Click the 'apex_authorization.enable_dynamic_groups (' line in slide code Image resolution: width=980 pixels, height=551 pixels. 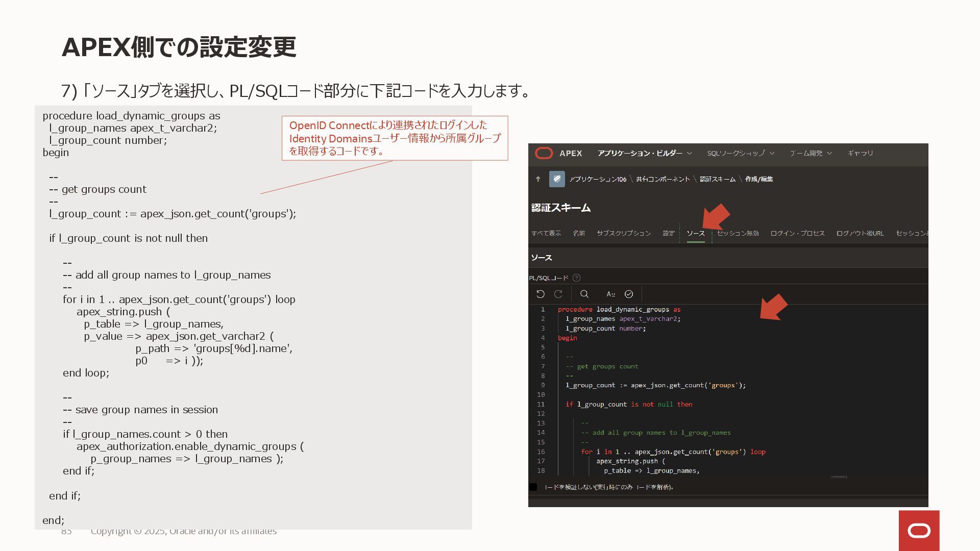pyautogui.click(x=190, y=446)
